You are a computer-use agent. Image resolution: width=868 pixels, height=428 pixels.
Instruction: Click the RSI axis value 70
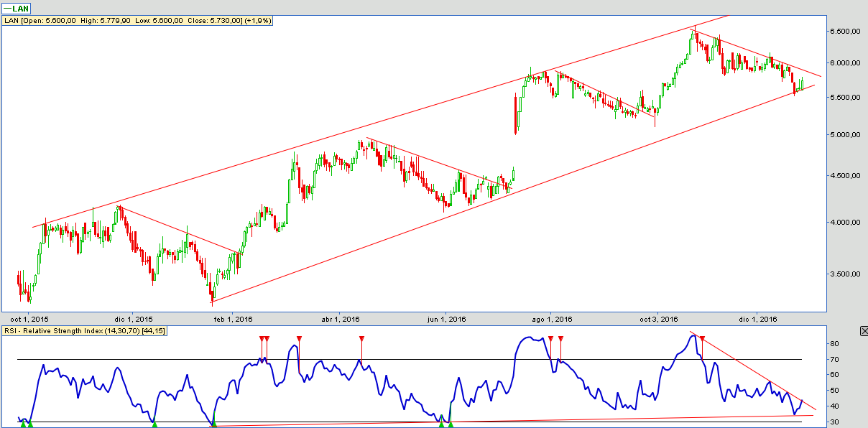coord(835,359)
